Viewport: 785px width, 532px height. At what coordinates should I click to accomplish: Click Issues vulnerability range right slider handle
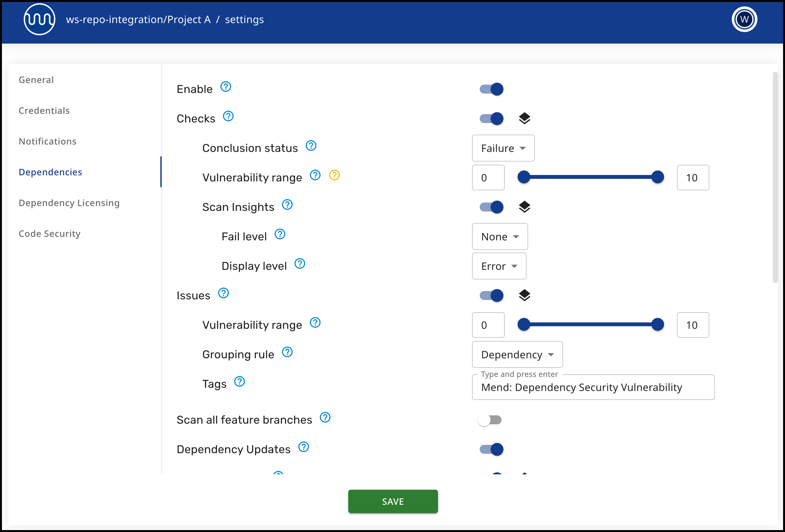pyautogui.click(x=657, y=324)
